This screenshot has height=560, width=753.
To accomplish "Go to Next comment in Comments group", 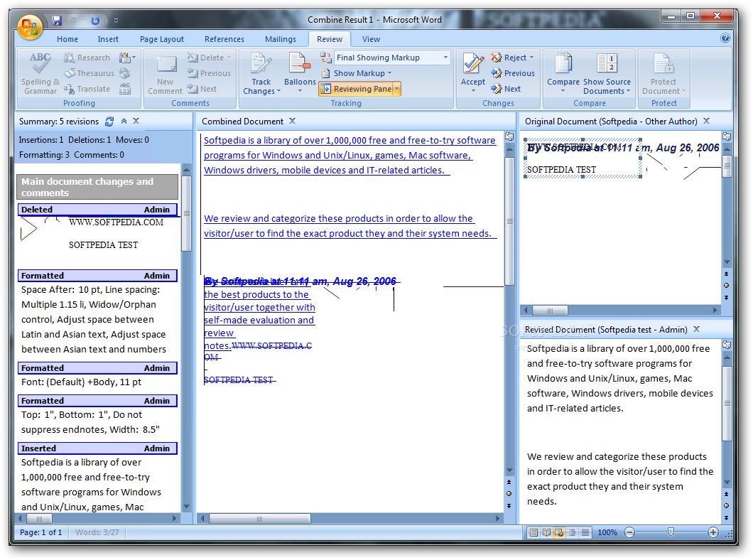I will pyautogui.click(x=202, y=89).
